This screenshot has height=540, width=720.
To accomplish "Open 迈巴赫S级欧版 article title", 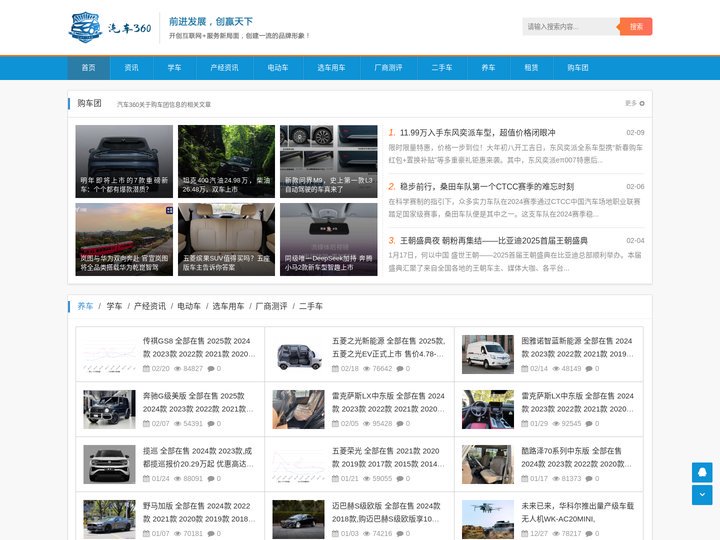I will [x=386, y=512].
